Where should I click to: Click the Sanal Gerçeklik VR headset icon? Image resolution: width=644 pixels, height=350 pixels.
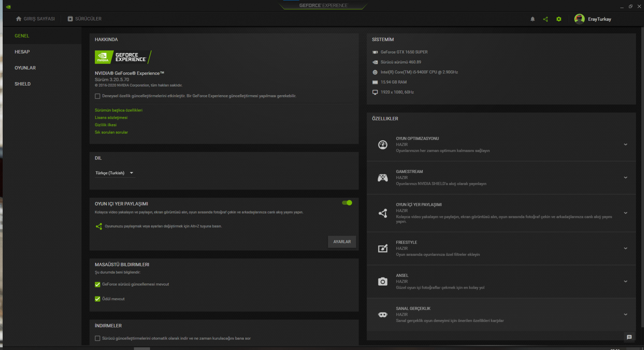(383, 314)
